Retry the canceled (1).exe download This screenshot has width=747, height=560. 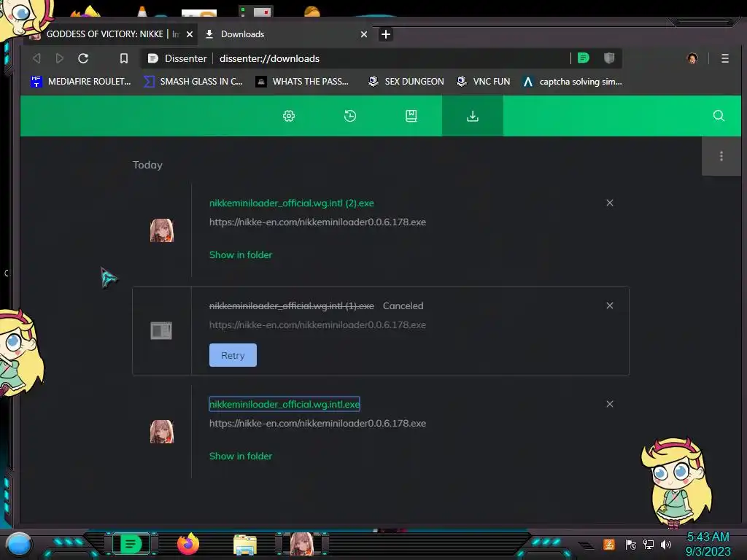point(233,355)
